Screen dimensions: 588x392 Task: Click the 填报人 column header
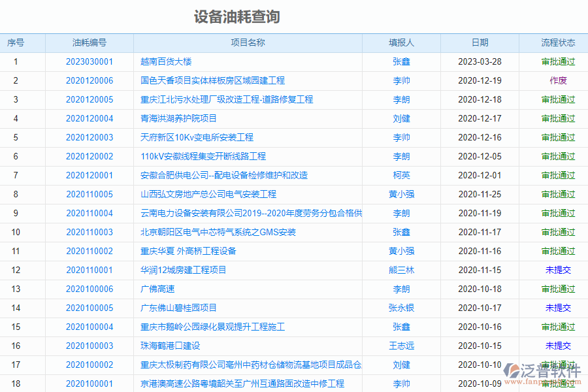(x=401, y=42)
